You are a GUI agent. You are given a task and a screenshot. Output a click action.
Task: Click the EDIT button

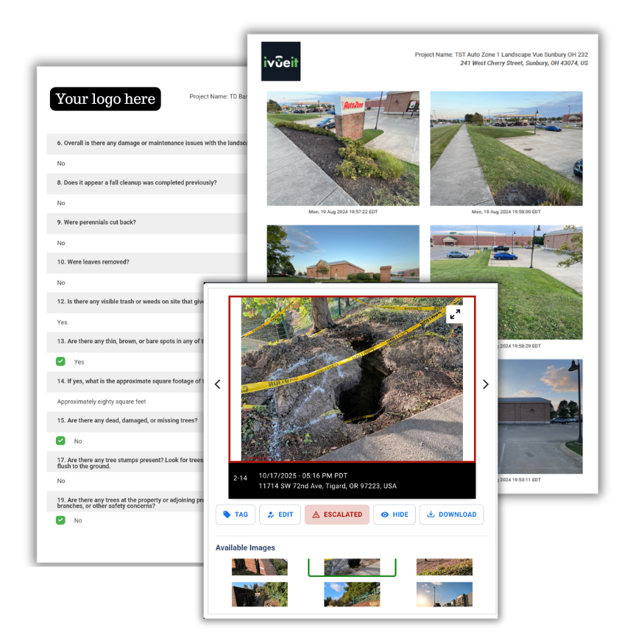[280, 514]
